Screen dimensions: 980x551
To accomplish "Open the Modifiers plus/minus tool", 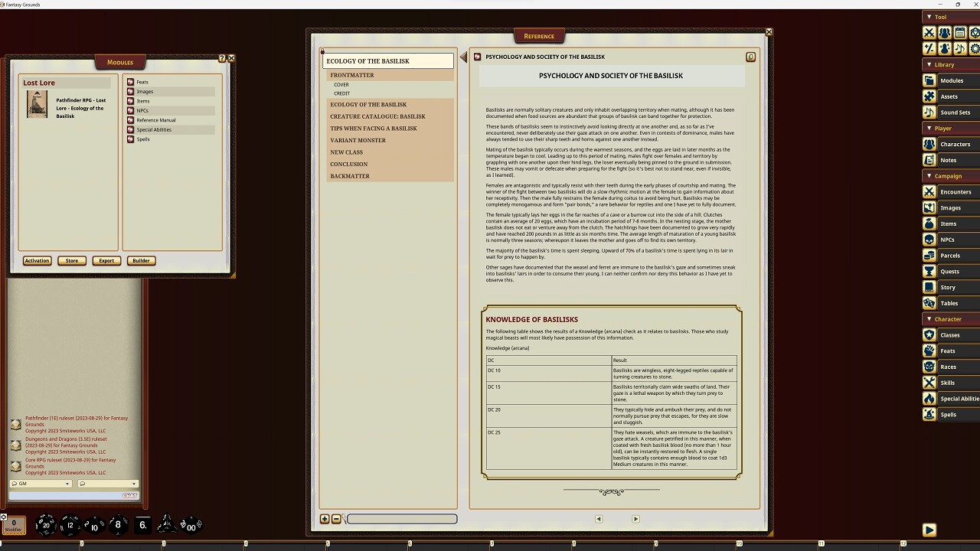I will (929, 48).
